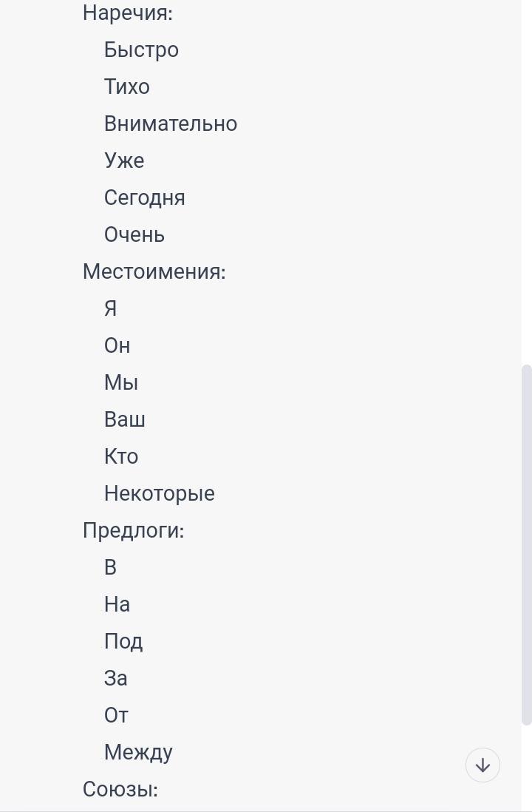Click the word «Между»
This screenshot has width=532, height=812.
[138, 753]
